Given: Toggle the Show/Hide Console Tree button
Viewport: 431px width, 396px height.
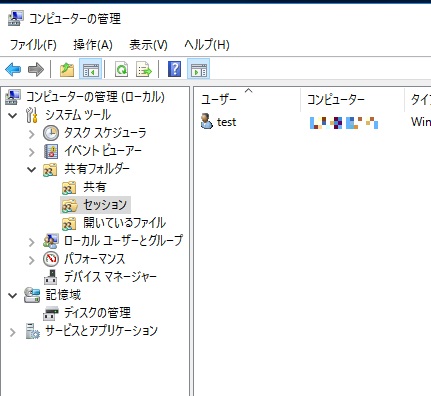Looking at the screenshot, I should (90, 69).
